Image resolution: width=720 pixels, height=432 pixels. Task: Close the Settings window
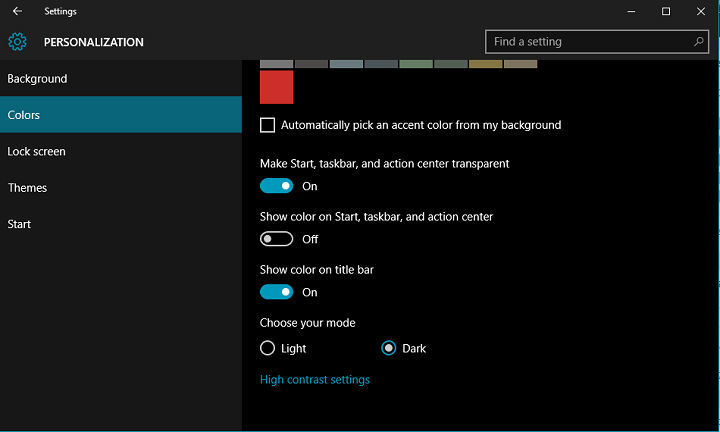pyautogui.click(x=701, y=12)
